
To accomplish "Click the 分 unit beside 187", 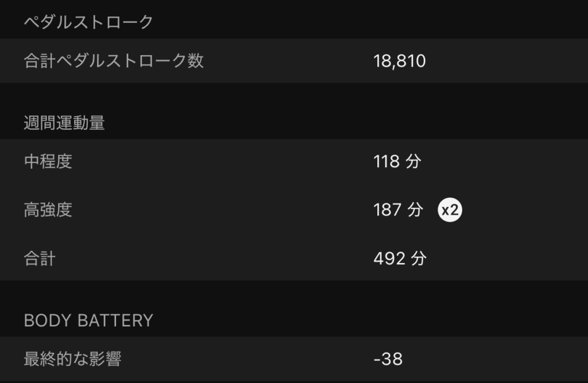I will pyautogui.click(x=415, y=210).
